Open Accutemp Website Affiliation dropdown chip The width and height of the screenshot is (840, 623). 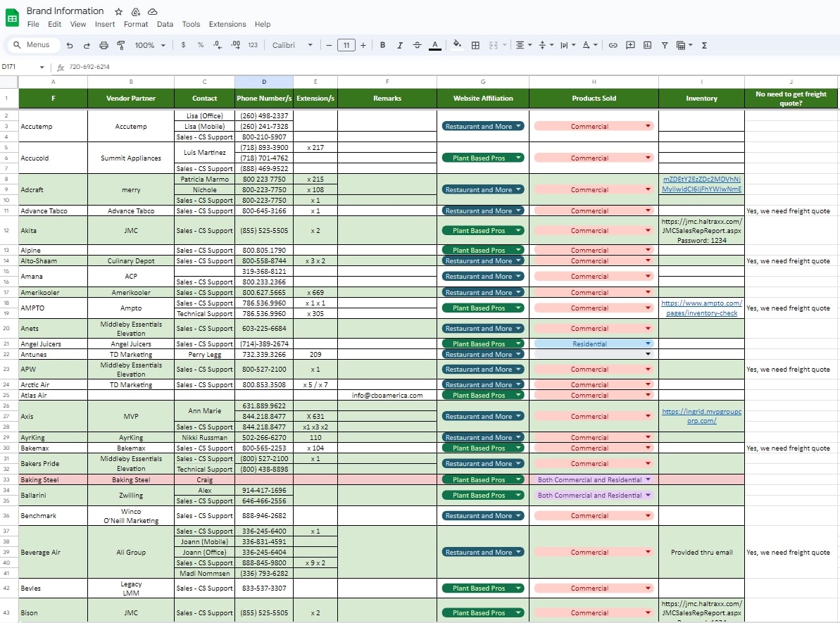(x=483, y=127)
